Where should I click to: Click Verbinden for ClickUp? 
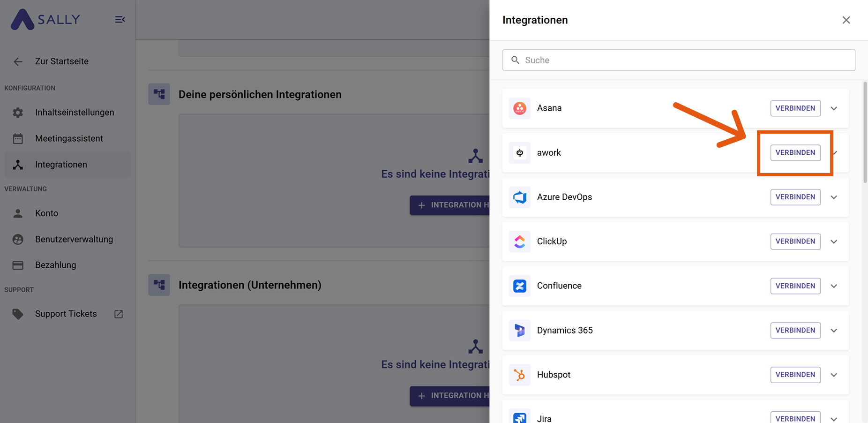(x=795, y=242)
